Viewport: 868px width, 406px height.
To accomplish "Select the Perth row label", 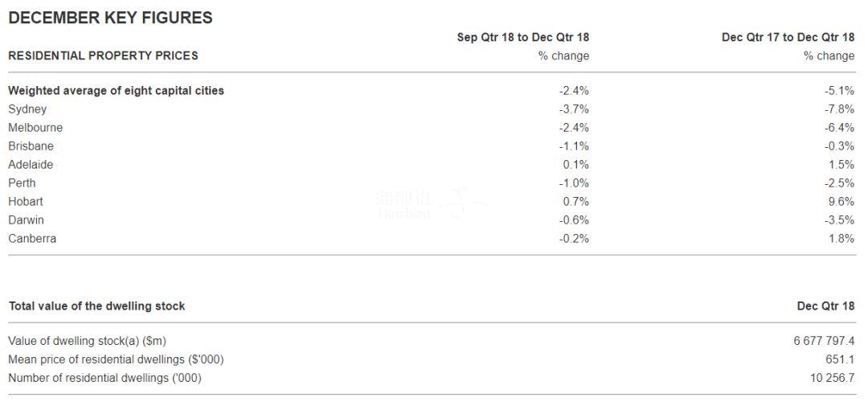I will point(23,182).
